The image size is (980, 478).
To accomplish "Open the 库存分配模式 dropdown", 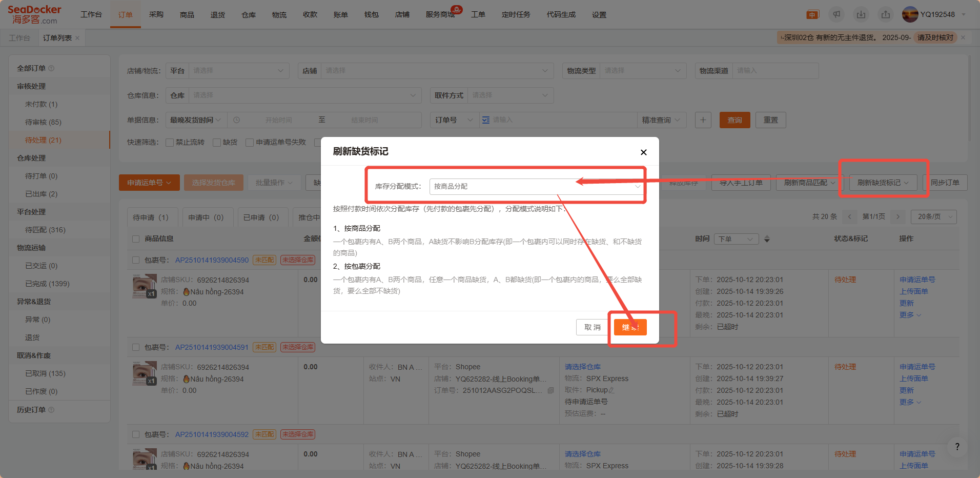I will pos(536,187).
